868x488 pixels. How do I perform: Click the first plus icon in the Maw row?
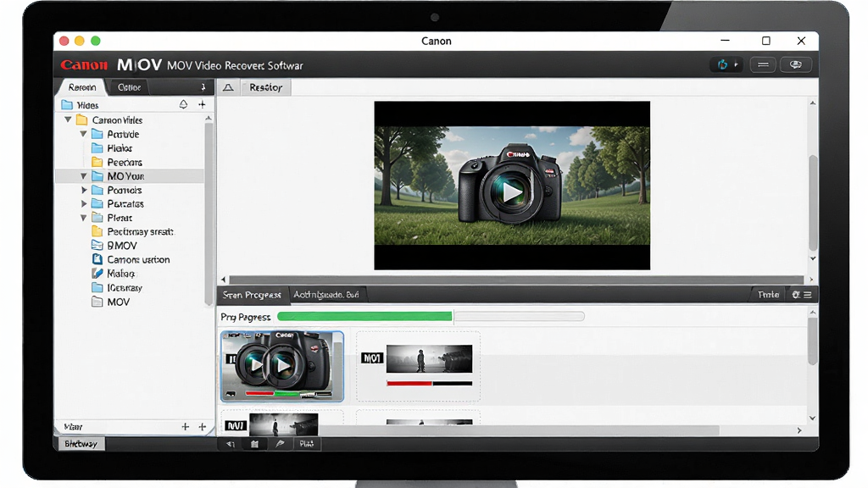[186, 427]
